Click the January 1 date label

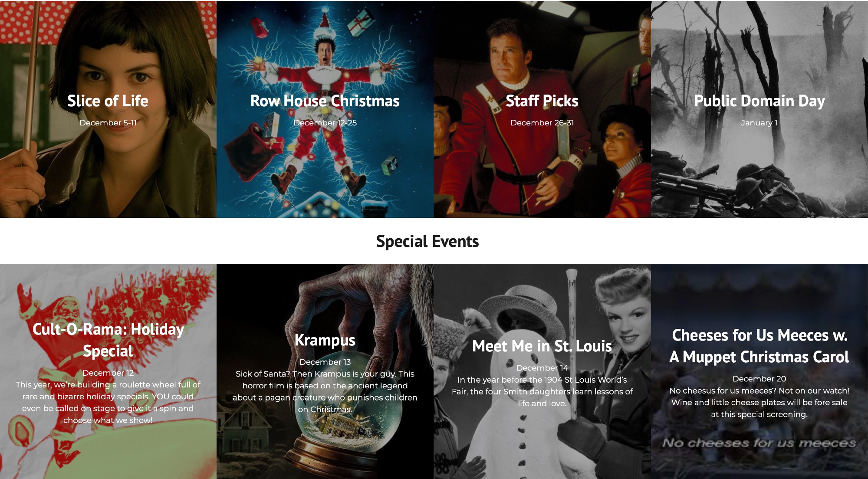(759, 123)
